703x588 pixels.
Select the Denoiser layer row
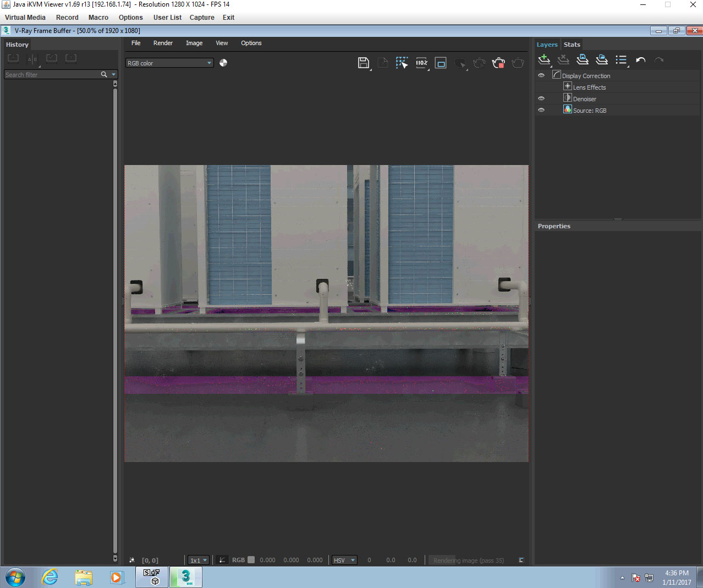coord(617,98)
